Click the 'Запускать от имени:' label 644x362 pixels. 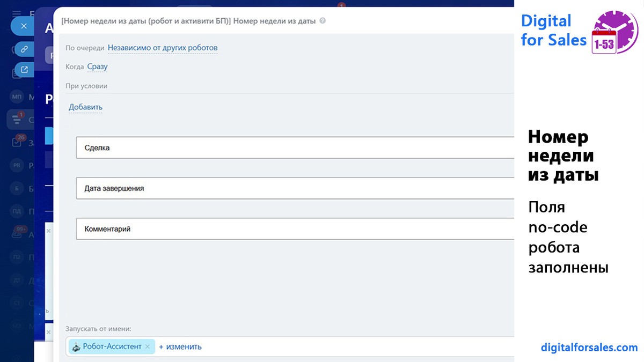pyautogui.click(x=98, y=328)
